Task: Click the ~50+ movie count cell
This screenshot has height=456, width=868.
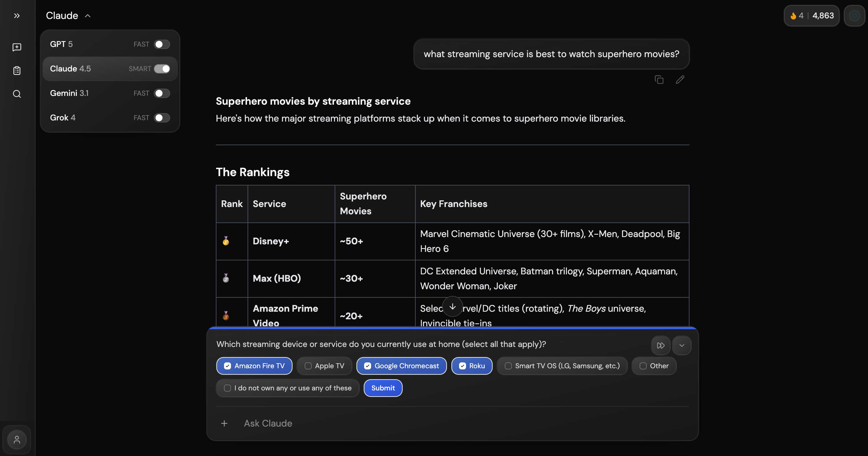Action: [375, 241]
